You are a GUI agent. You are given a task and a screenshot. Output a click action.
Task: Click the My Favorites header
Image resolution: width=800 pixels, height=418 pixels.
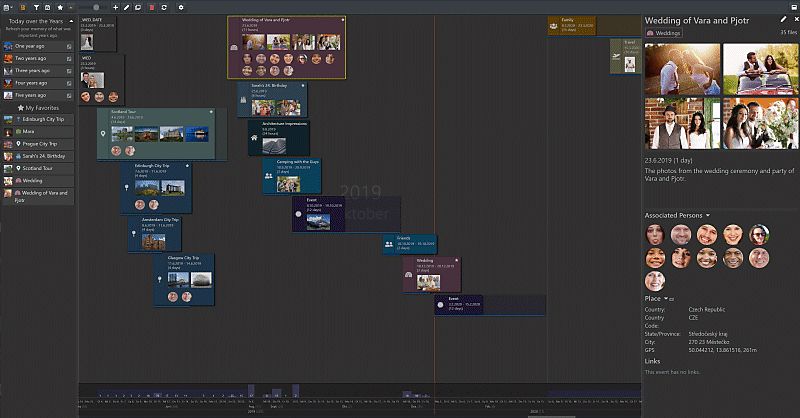(x=38, y=108)
